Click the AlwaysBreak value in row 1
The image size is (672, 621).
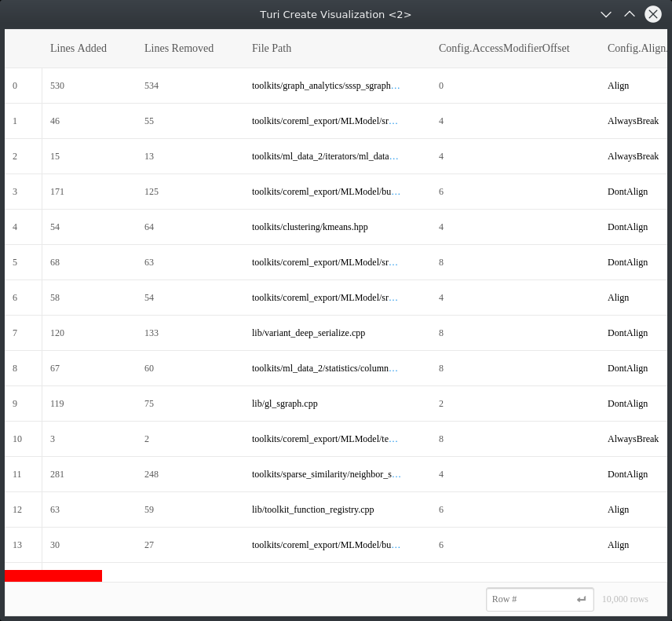pos(633,121)
